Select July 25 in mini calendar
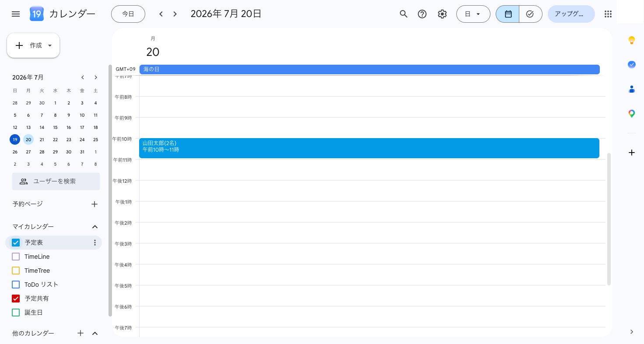Image resolution: width=644 pixels, height=344 pixels. click(95, 139)
